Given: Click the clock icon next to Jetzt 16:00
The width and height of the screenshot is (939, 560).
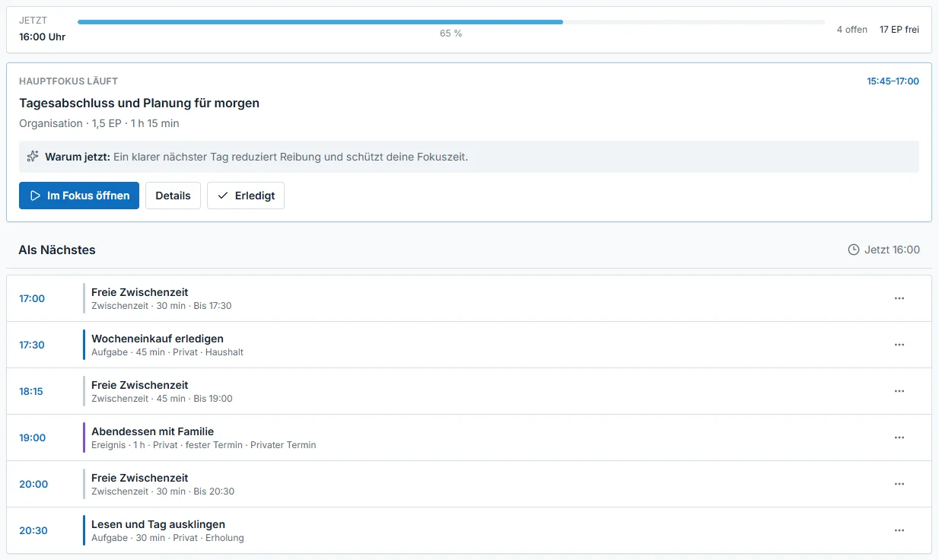Looking at the screenshot, I should pyautogui.click(x=854, y=250).
